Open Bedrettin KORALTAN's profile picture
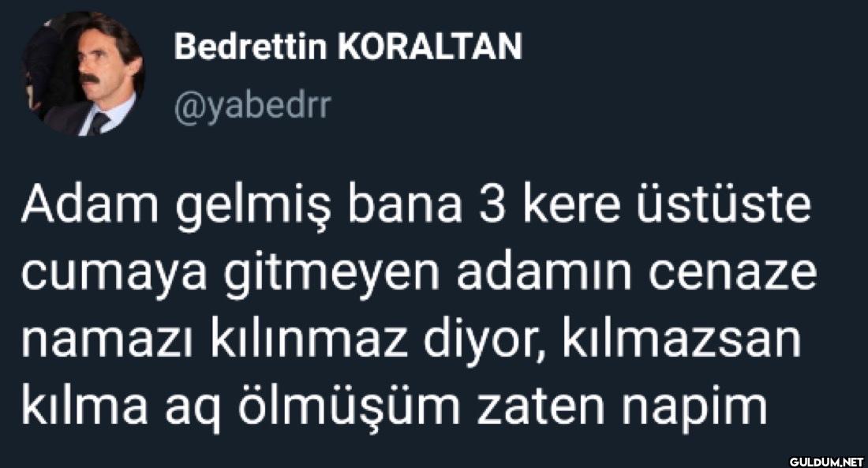This screenshot has height=468, width=868. point(83,73)
